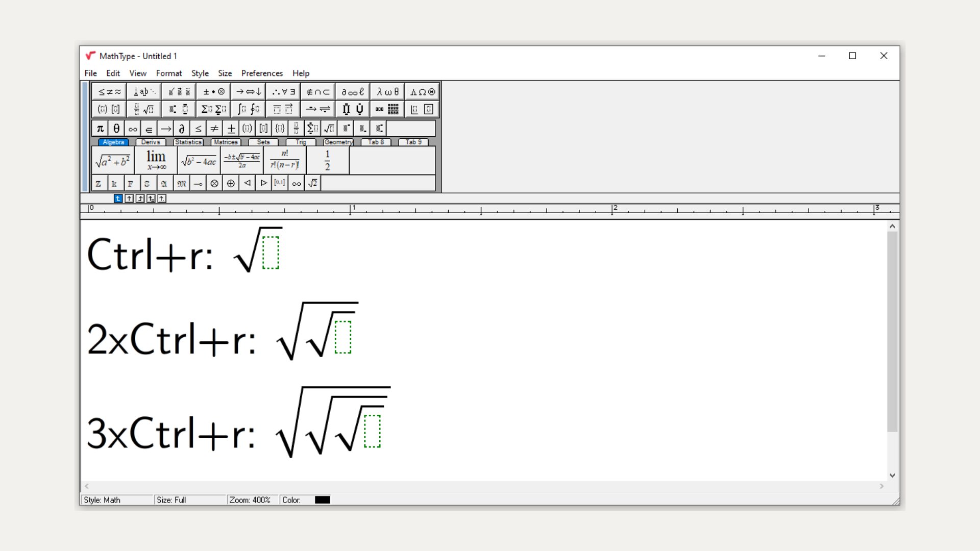Open the integral templates palette
The width and height of the screenshot is (980, 551).
coord(248,109)
